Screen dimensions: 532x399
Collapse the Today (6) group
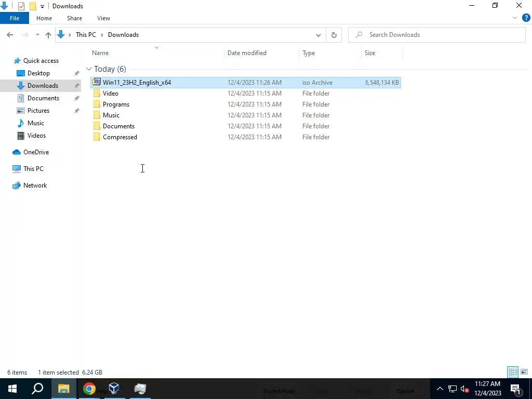click(x=89, y=69)
